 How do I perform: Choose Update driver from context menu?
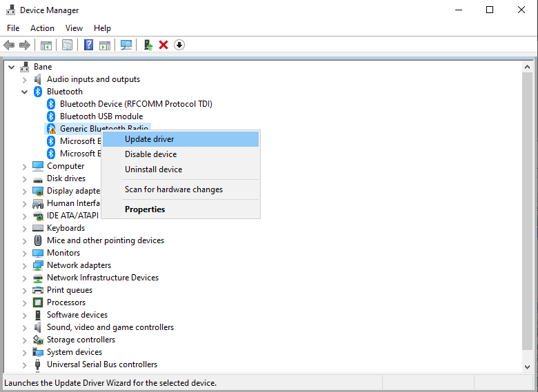[181, 139]
